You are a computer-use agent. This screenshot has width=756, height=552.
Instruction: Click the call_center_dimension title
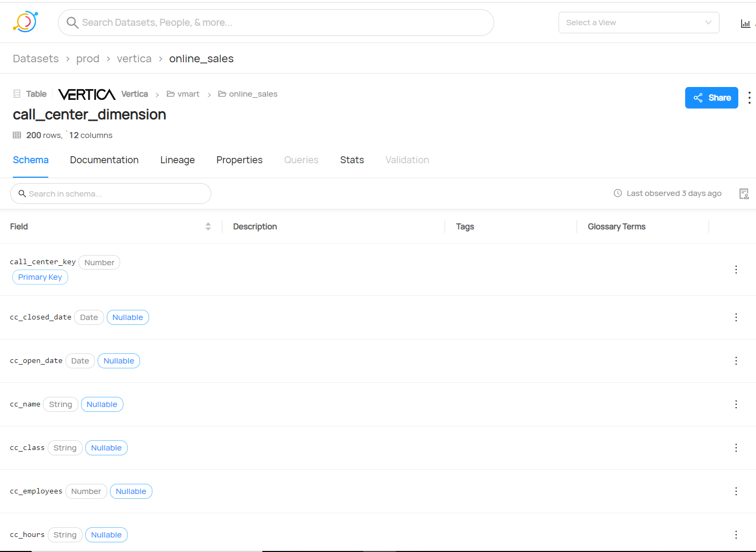(90, 114)
